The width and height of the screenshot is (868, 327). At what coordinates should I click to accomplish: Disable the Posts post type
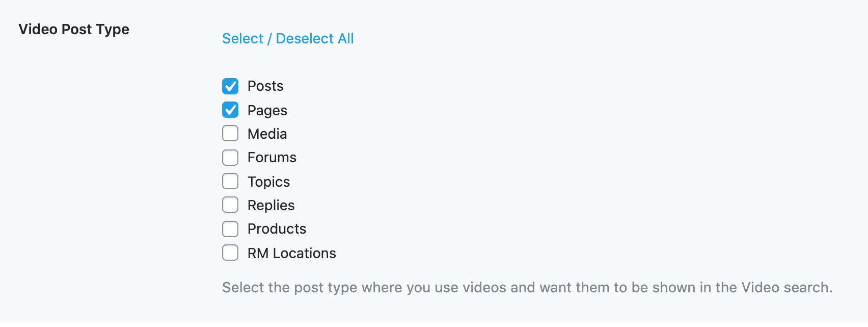(x=230, y=86)
